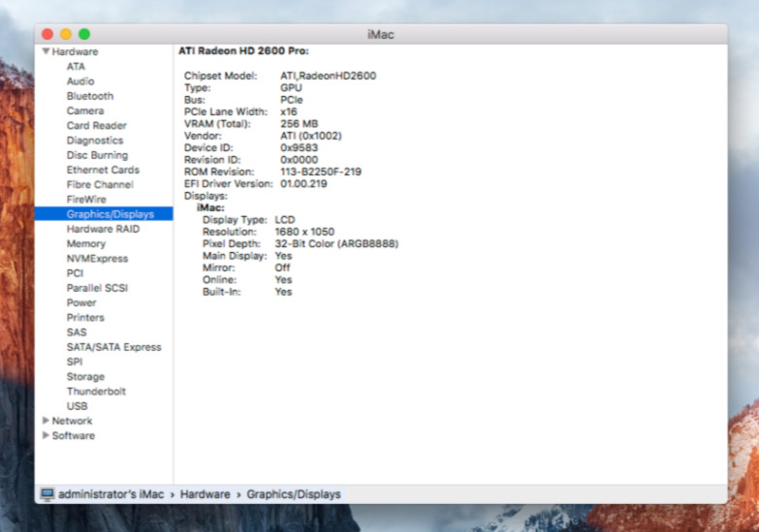Expand the Network section
The height and width of the screenshot is (532, 759).
(x=46, y=421)
